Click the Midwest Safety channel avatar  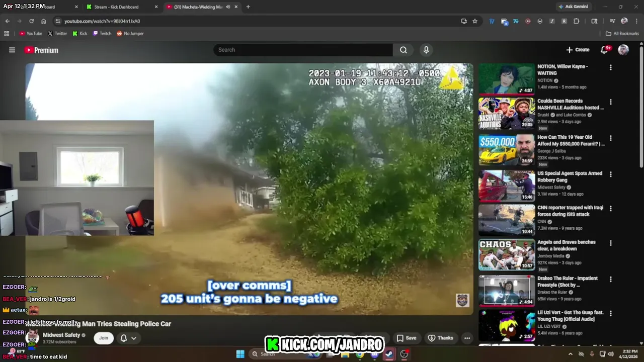33,338
